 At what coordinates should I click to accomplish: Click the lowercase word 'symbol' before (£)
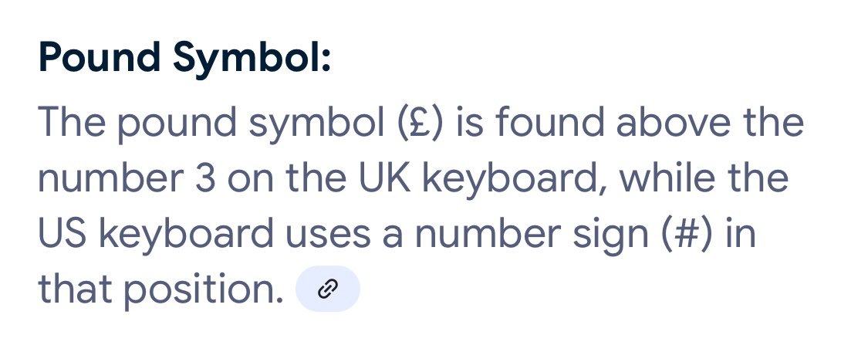click(x=323, y=125)
